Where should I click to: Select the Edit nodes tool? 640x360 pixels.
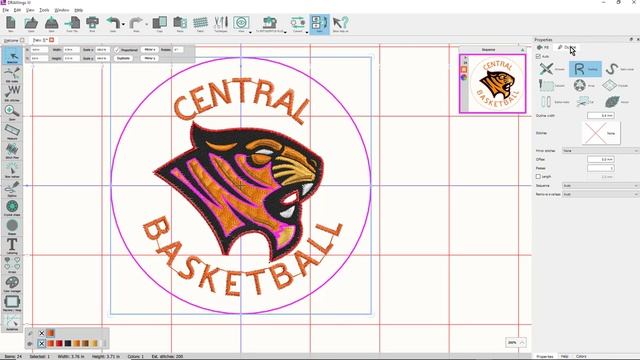click(12, 75)
